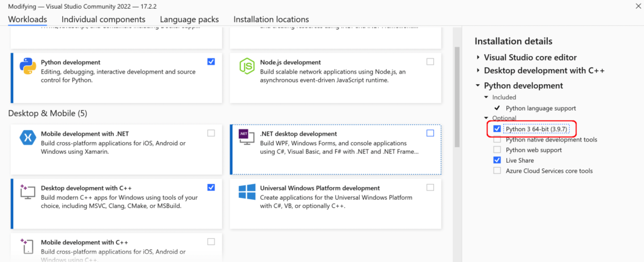Click the Python language support item
644x262 pixels.
pos(541,108)
